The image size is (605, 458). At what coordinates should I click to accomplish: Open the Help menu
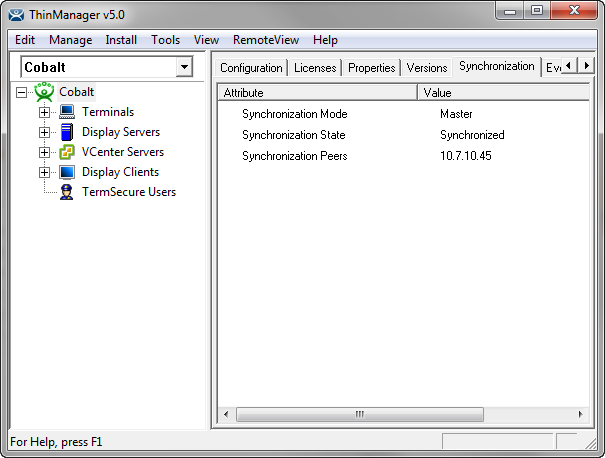tap(325, 40)
